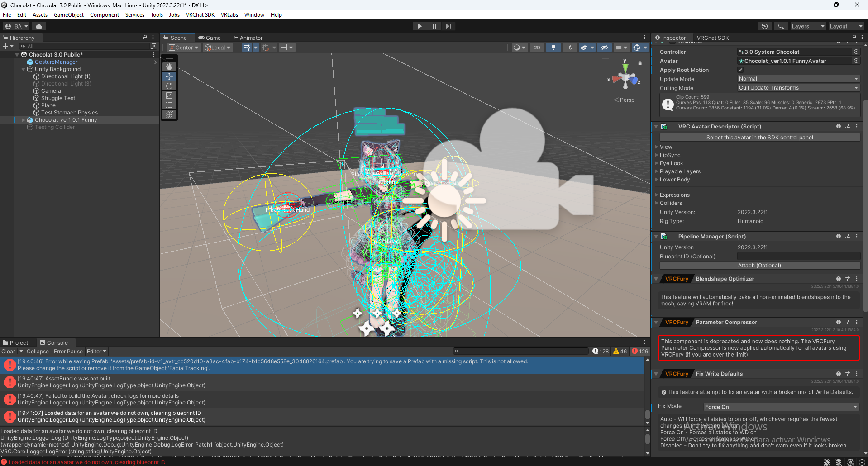Open the Culling Mode dropdown
This screenshot has height=466, width=868.
point(798,88)
